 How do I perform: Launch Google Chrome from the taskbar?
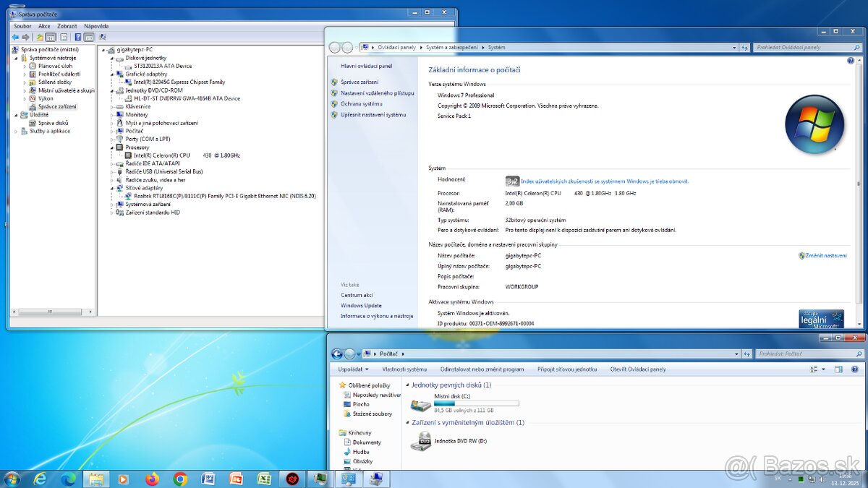[180, 479]
